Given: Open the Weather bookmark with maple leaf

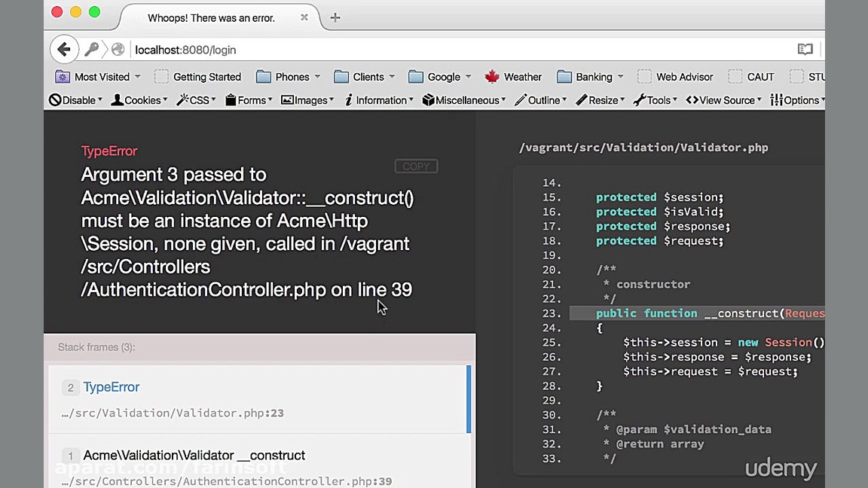Looking at the screenshot, I should [492, 77].
